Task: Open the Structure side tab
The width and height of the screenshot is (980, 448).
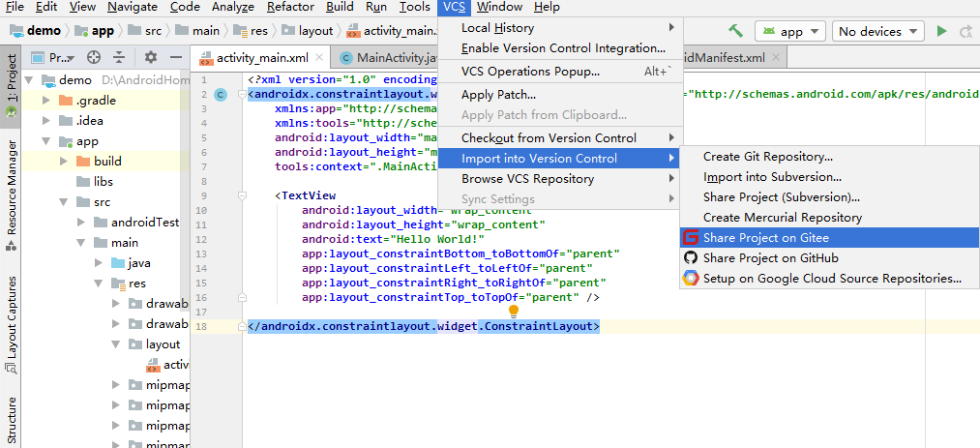Action: 11,421
